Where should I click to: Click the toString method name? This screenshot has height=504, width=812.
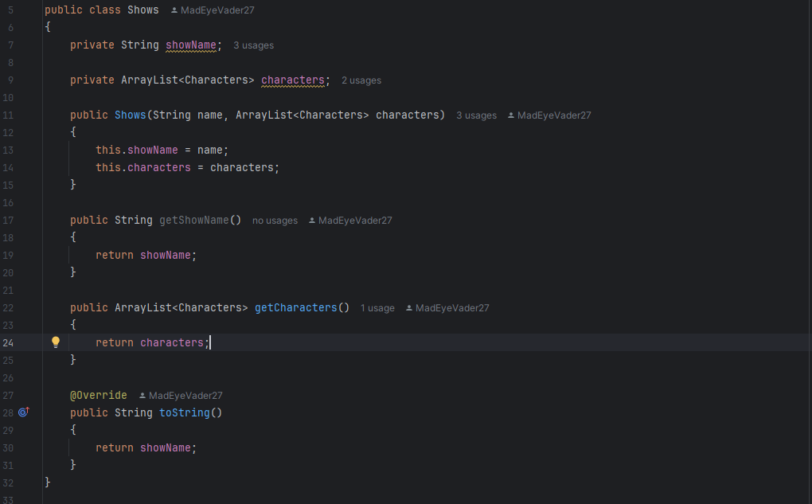(184, 412)
